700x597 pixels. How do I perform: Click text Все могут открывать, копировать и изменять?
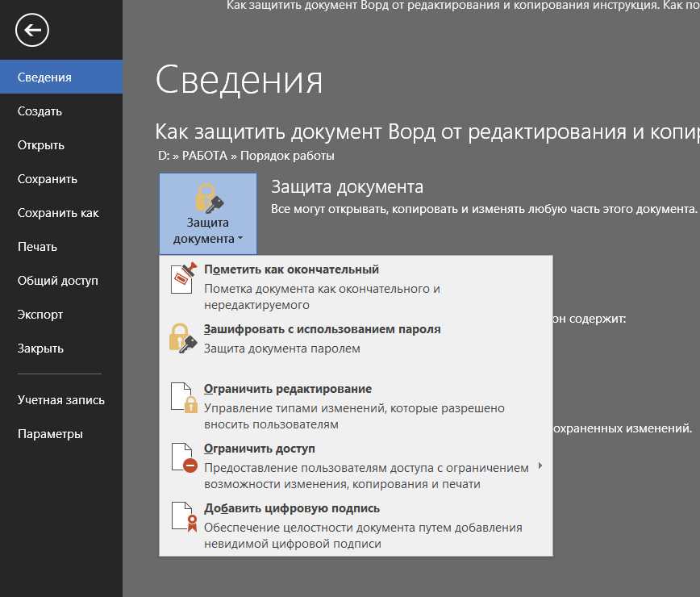tap(398, 209)
